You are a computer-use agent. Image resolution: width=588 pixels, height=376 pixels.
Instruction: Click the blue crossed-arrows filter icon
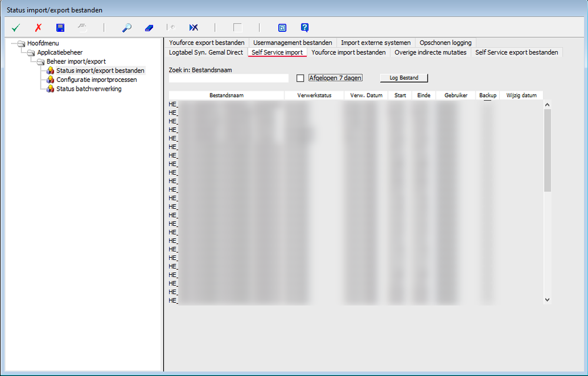click(x=193, y=27)
